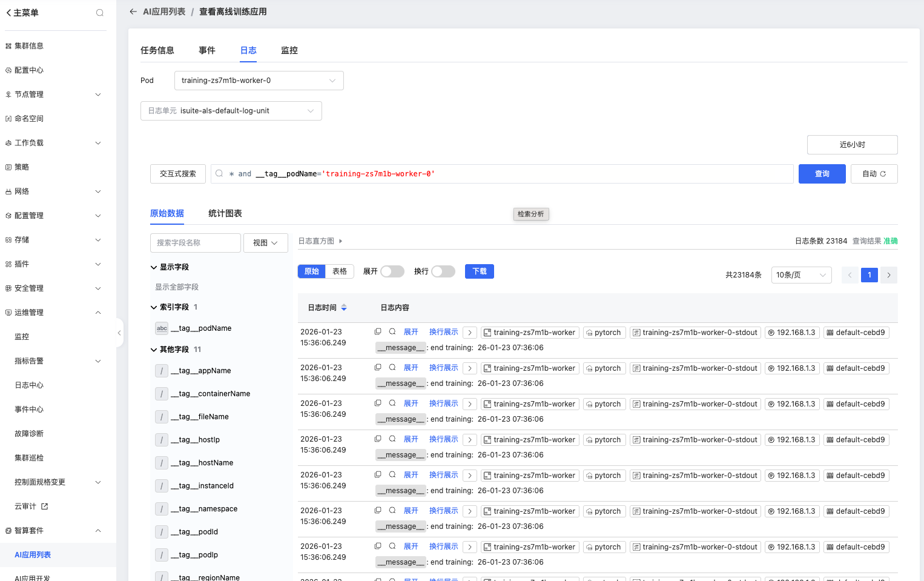Open the Pod selection dropdown
The height and width of the screenshot is (581, 924).
259,81
